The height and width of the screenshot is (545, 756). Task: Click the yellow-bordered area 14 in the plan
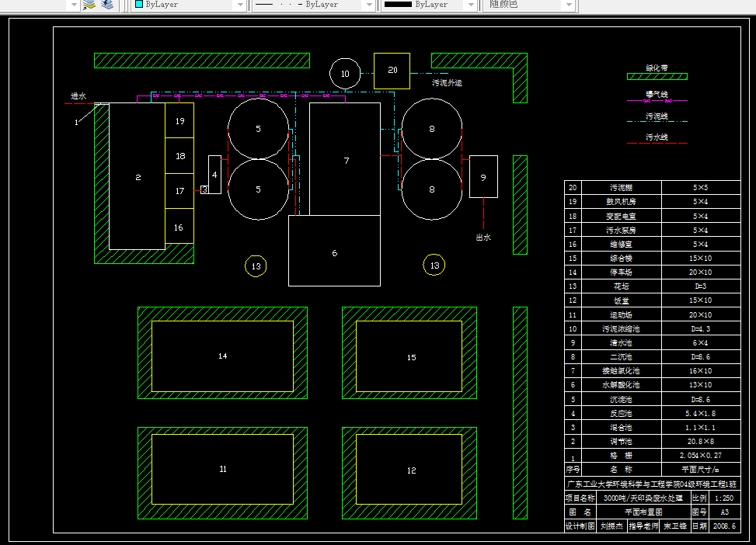pos(222,356)
